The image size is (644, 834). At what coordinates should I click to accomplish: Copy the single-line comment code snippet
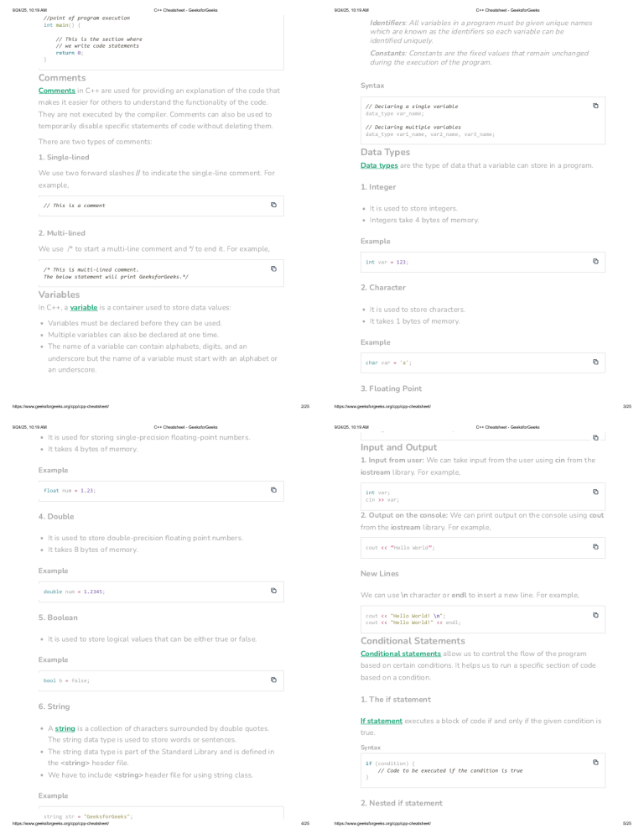[x=273, y=205]
